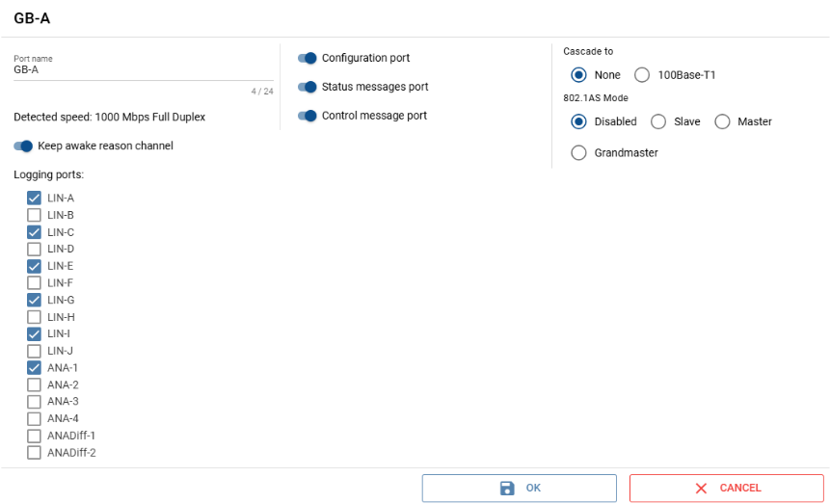The height and width of the screenshot is (504, 830).
Task: Uncheck the ANA-1 logging port
Action: 35,367
